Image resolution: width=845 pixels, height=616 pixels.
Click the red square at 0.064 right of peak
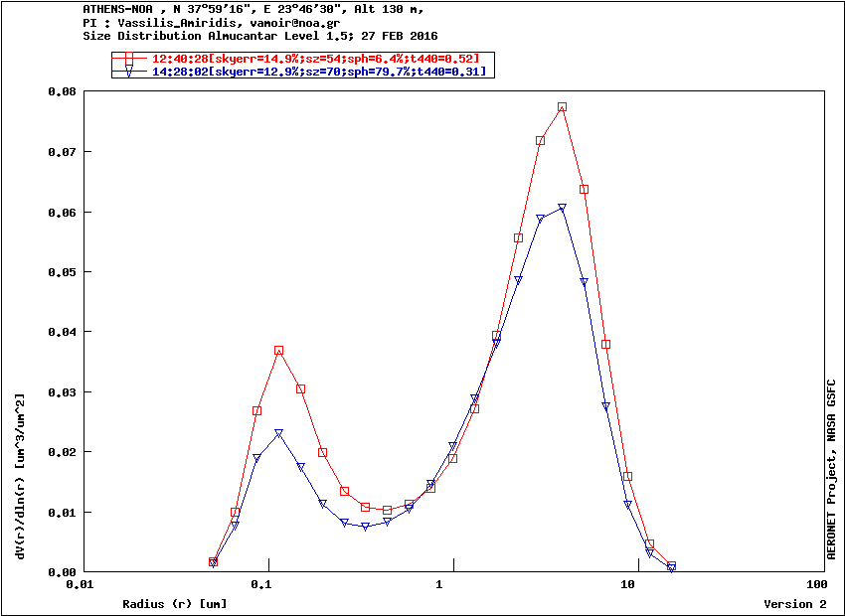[x=584, y=190]
